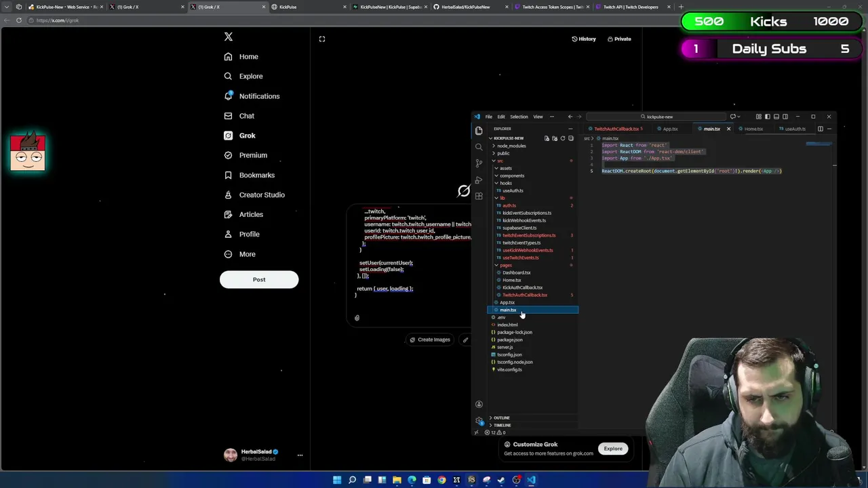Collapse the src folder
Viewport: 868px width, 488px height.
(x=500, y=161)
